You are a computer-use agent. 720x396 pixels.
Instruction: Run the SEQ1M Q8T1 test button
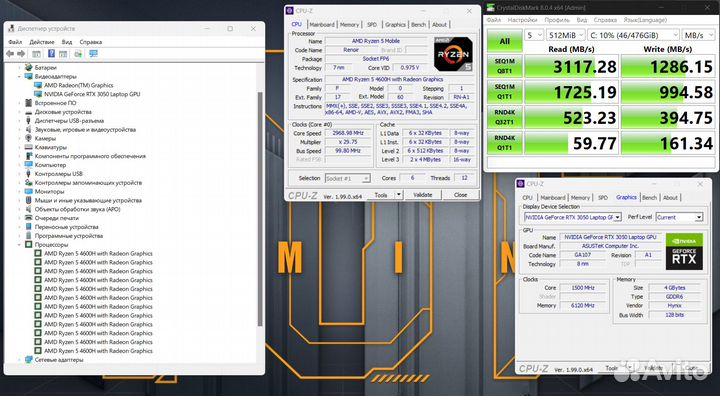505,67
